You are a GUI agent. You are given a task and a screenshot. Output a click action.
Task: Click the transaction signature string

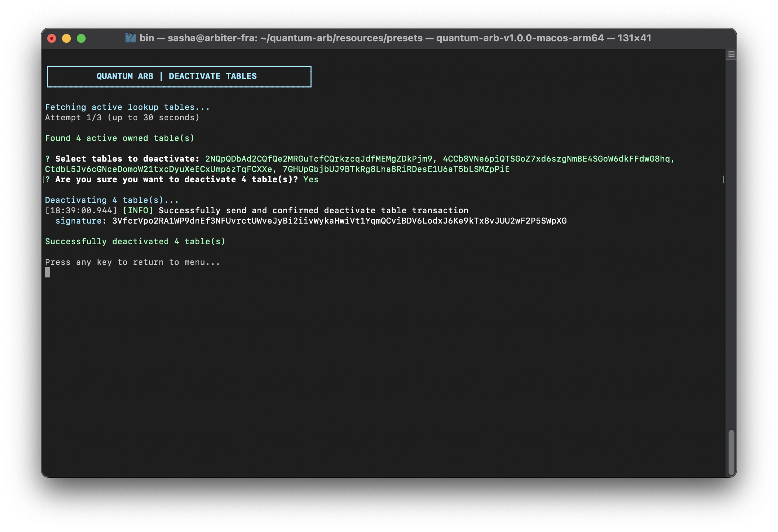pos(339,221)
